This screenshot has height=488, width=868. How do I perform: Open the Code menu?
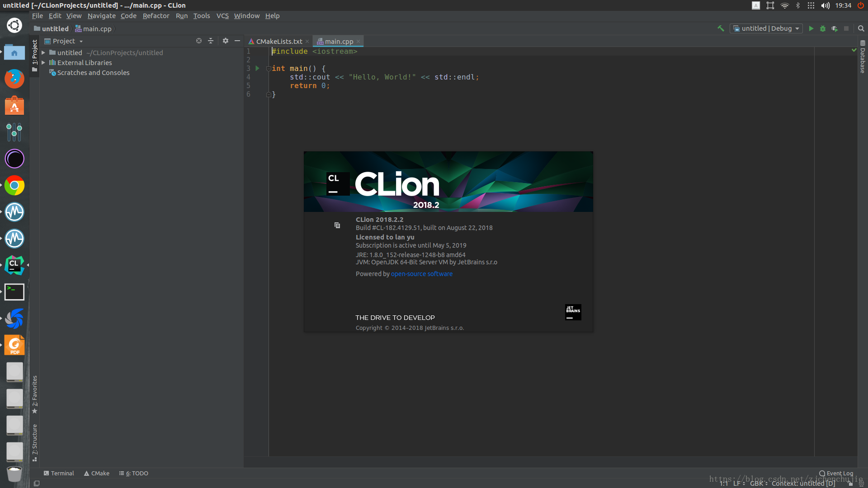tap(128, 16)
